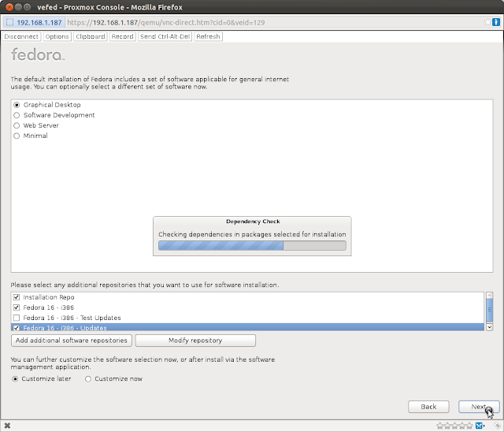Viewport: 504px width, 432px height.
Task: Click the butterfly icon's dropdown arrow
Action: tap(484, 426)
